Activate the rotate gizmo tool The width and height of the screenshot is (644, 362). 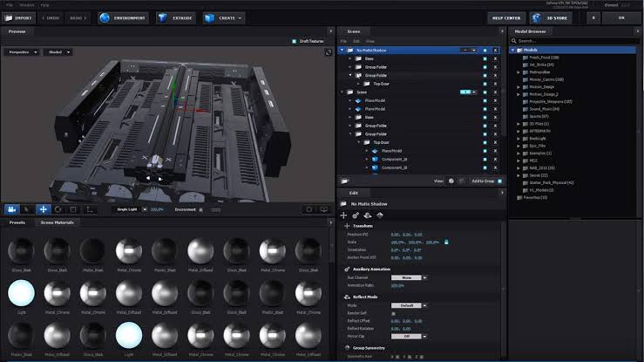[x=58, y=209]
